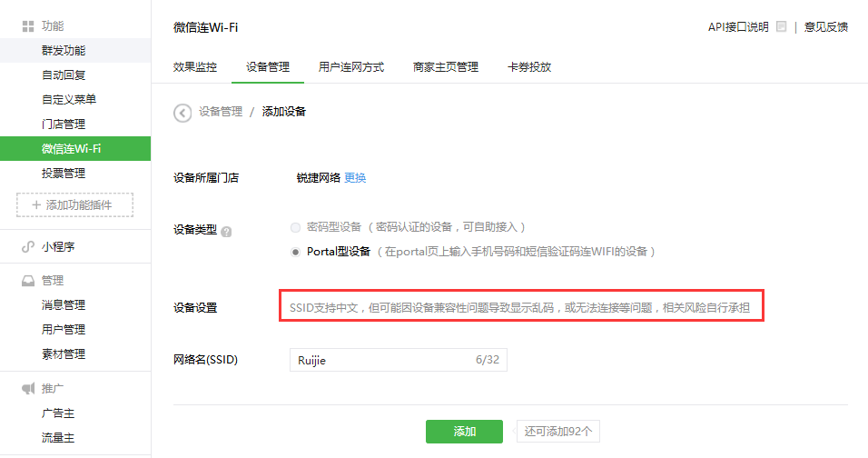Screen dimensions: 868x458
Task: Click the green 添加 button
Action: coord(464,432)
